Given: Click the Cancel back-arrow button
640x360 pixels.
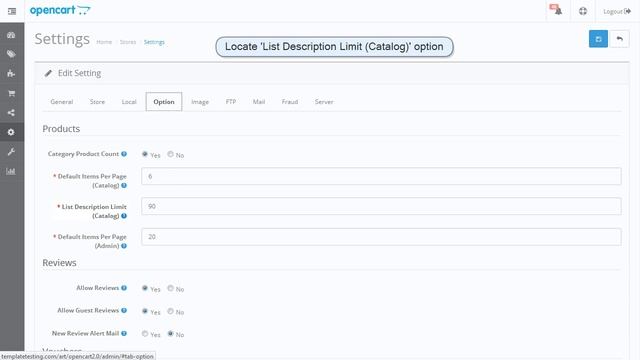Looking at the screenshot, I should 620,39.
